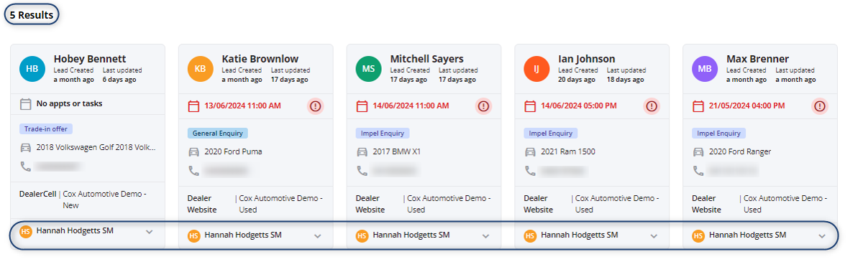
Task: Click phone icon on Max Brenner card
Action: (698, 171)
